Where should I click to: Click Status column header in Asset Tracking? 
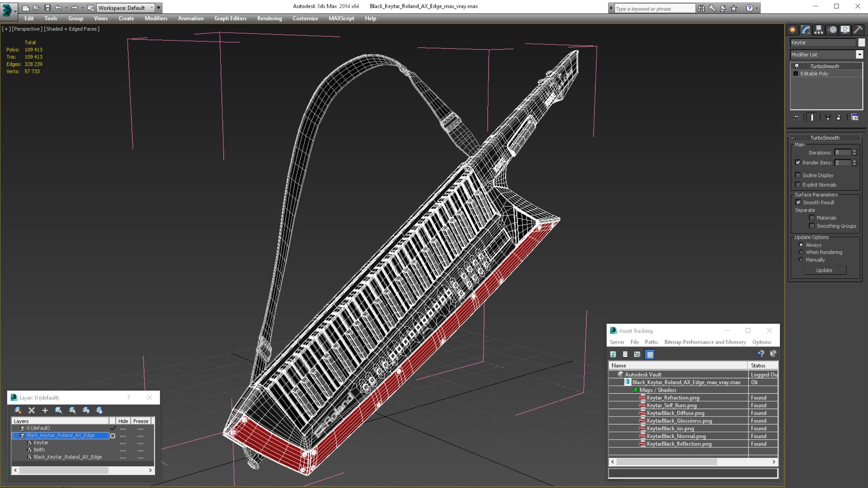click(x=763, y=366)
